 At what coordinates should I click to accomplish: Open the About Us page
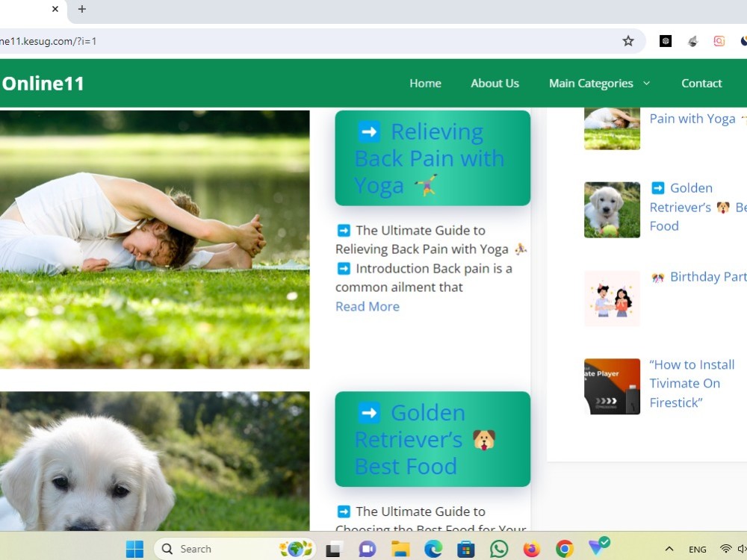coord(495,84)
